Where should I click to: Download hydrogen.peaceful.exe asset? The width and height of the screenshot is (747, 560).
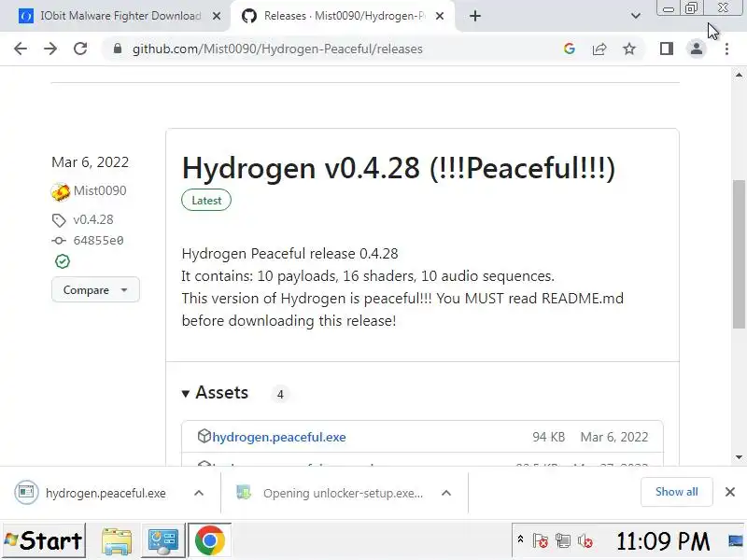tap(279, 437)
